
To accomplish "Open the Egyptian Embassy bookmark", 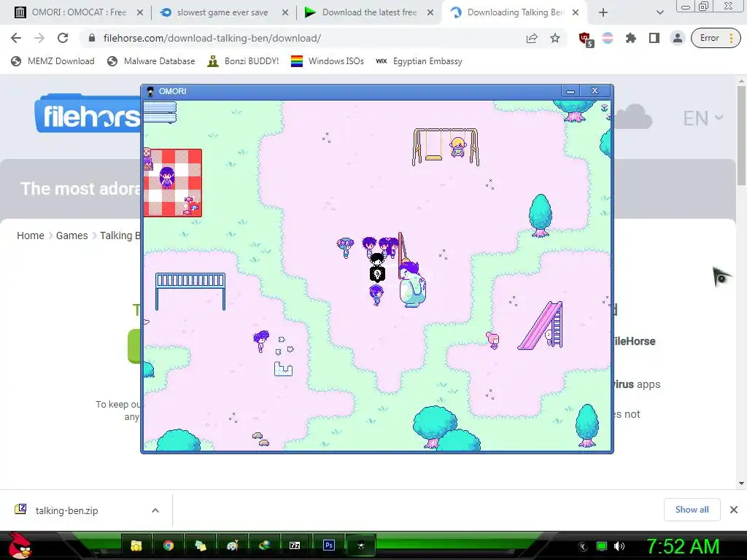I will coord(419,61).
